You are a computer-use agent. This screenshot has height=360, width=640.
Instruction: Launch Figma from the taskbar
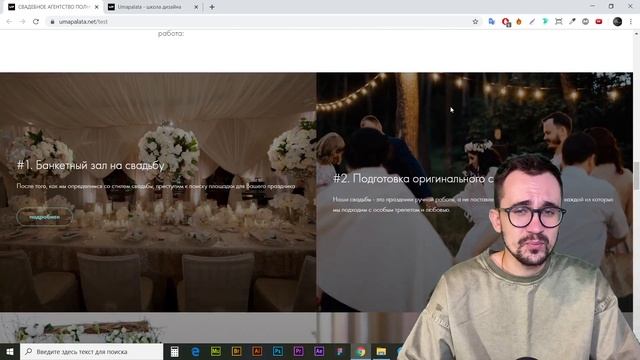[x=340, y=351]
